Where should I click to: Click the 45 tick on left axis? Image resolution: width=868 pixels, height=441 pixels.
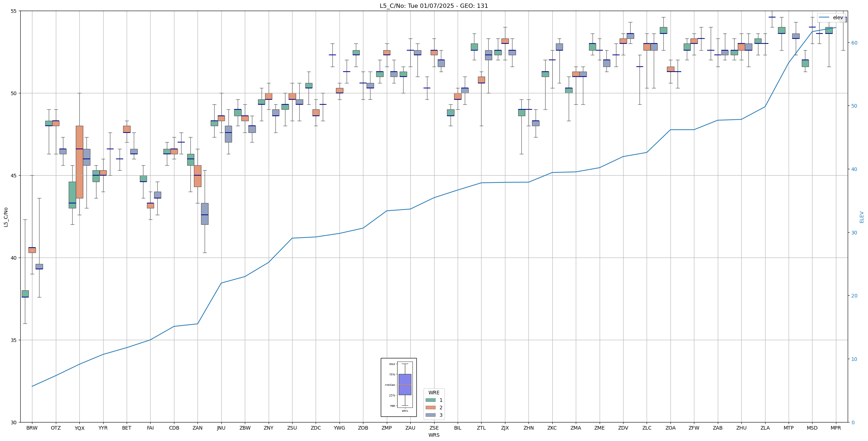[x=14, y=176]
